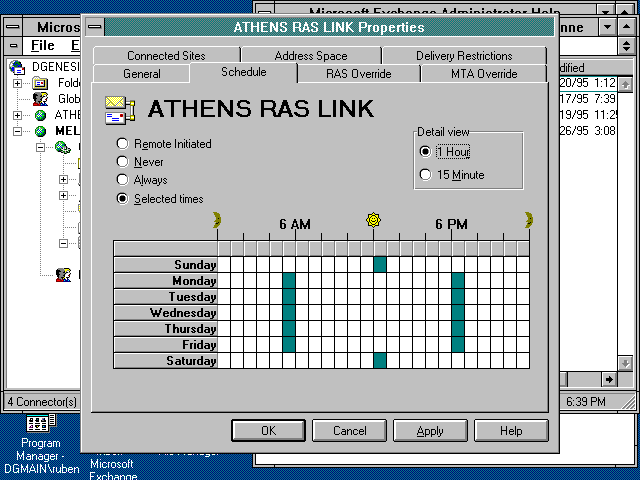Viewport: 640px width, 480px height.
Task: Switch to the Connected Sites tab
Action: [x=167, y=56]
